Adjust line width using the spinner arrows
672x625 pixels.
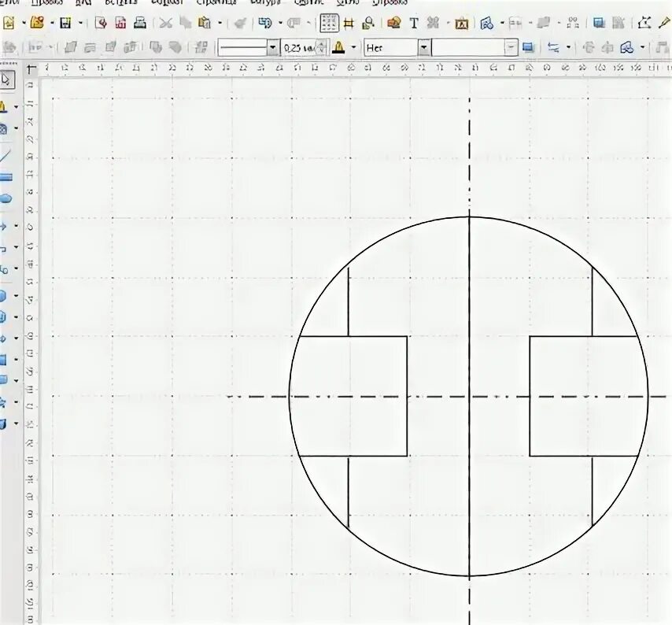point(323,47)
